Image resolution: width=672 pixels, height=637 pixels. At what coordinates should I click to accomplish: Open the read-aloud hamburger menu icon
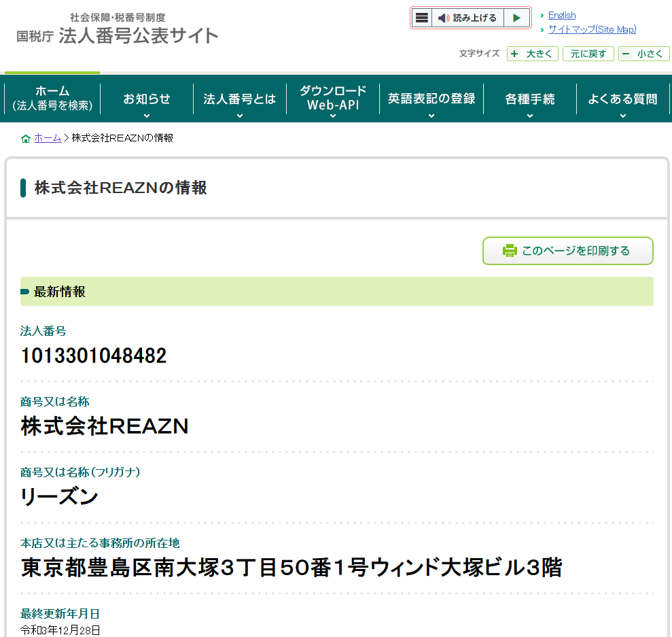click(x=422, y=18)
